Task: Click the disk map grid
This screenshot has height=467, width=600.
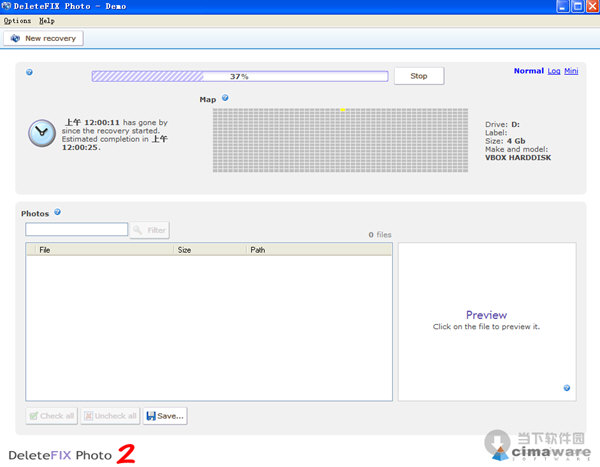Action: (x=340, y=140)
